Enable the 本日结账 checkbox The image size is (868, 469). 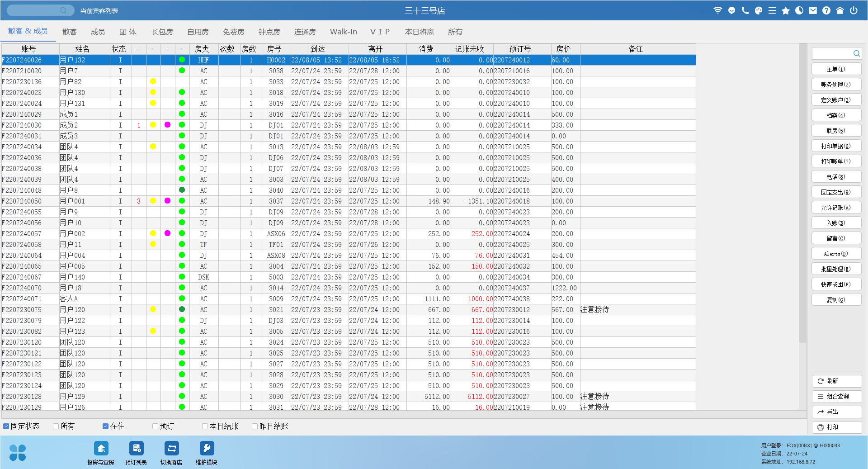pyautogui.click(x=205, y=426)
